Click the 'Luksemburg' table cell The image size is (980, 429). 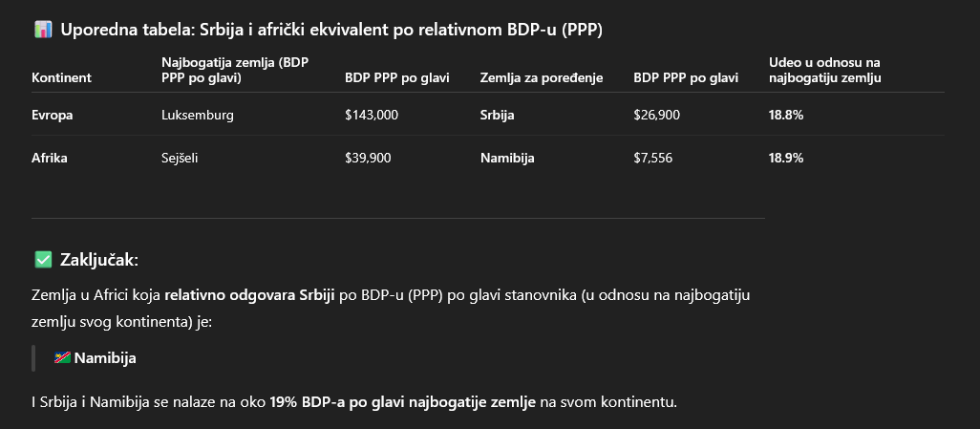[198, 115]
